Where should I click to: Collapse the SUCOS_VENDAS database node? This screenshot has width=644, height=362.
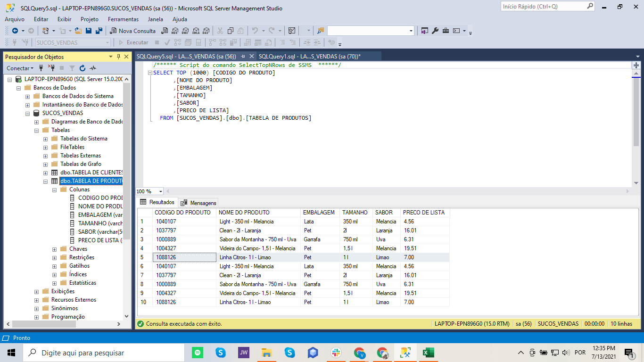tap(28, 113)
